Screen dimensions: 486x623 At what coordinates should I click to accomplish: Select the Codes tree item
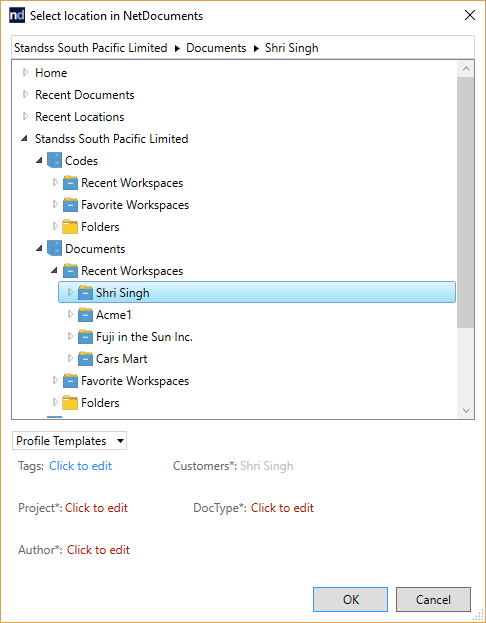click(81, 161)
